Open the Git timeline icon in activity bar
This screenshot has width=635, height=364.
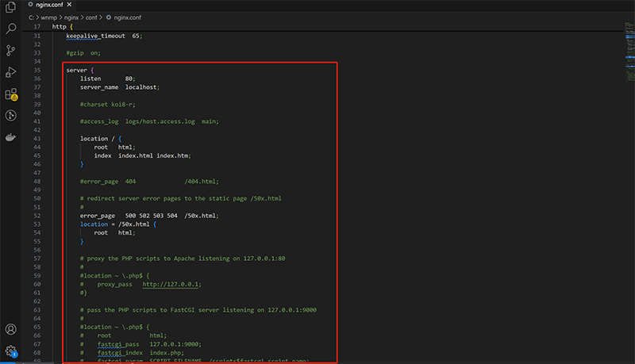pyautogui.click(x=11, y=116)
